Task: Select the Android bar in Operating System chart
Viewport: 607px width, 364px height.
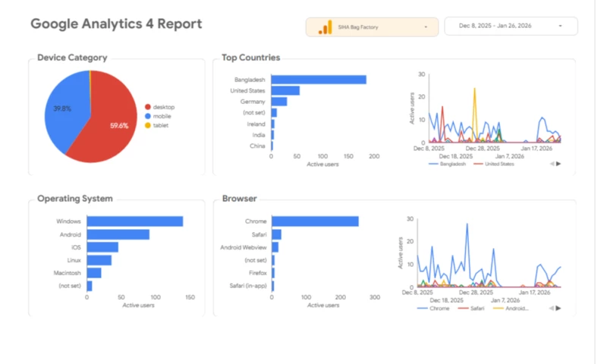Action: [x=118, y=234]
